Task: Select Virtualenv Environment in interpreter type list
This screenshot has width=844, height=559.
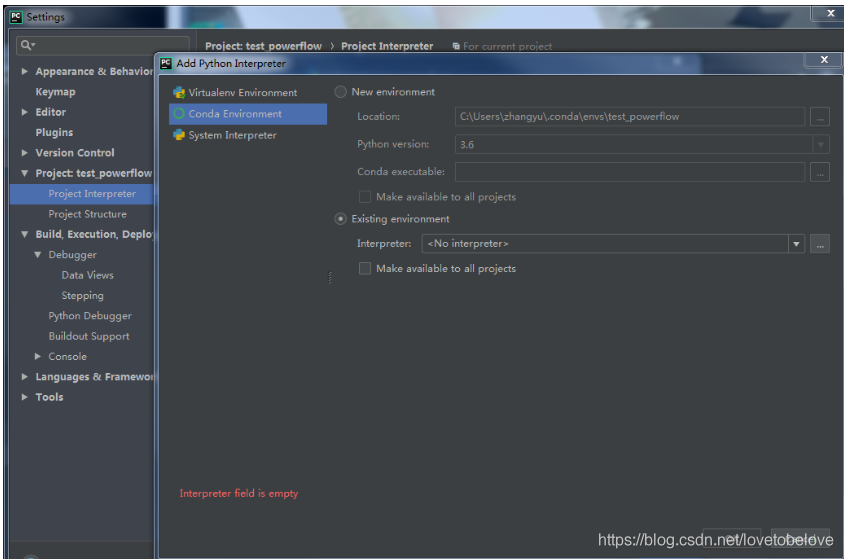Action: [248, 93]
